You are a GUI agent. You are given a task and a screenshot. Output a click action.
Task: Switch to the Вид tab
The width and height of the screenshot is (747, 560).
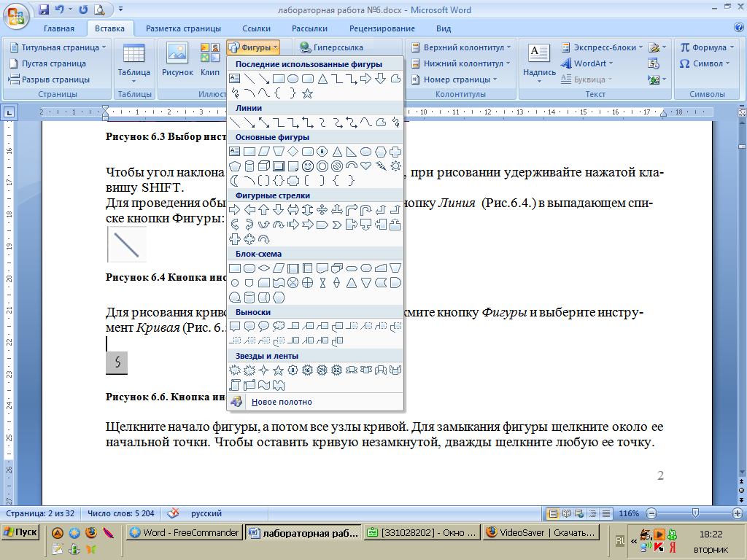[x=444, y=28]
